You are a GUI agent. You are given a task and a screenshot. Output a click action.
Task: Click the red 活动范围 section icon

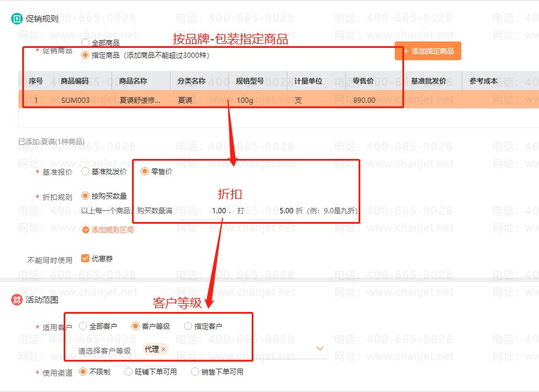tap(16, 300)
